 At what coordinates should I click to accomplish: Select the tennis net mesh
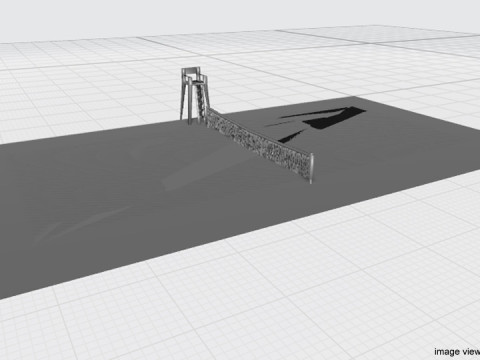click(258, 143)
